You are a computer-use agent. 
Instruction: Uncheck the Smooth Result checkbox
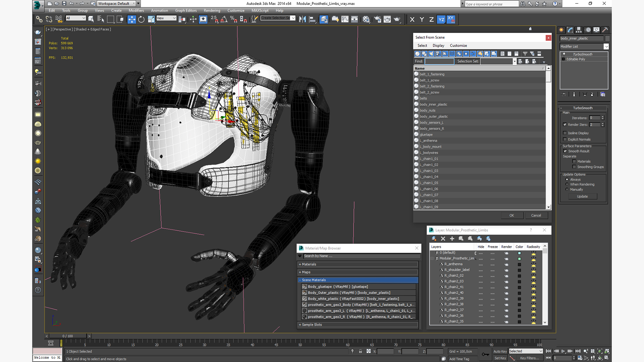tap(565, 151)
